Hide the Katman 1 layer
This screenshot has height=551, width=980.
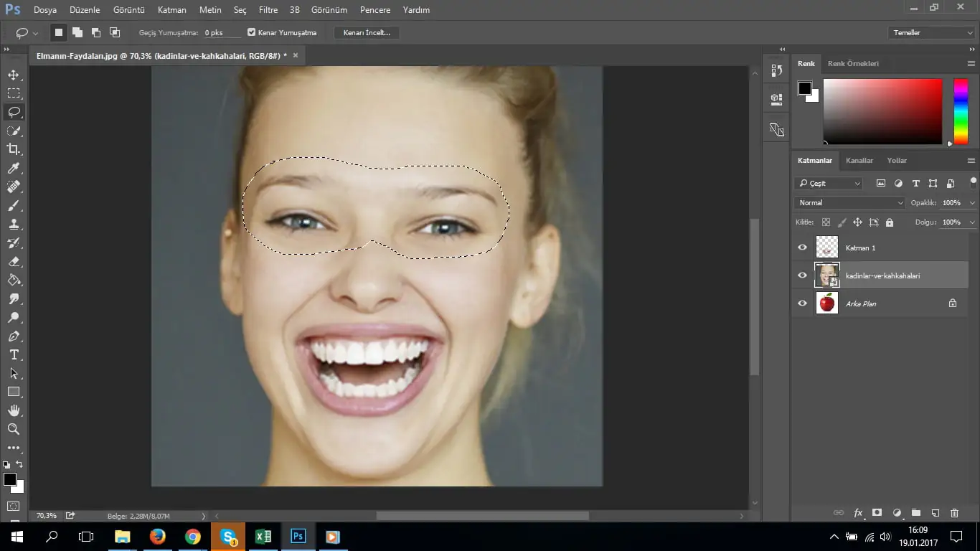[x=802, y=248]
